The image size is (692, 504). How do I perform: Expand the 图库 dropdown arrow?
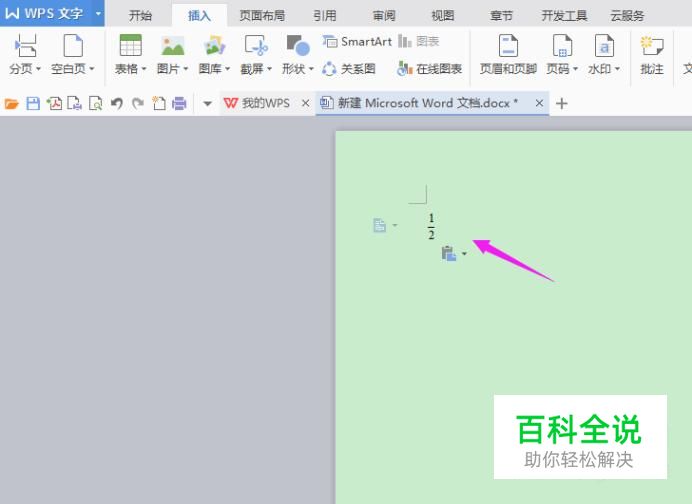point(228,69)
